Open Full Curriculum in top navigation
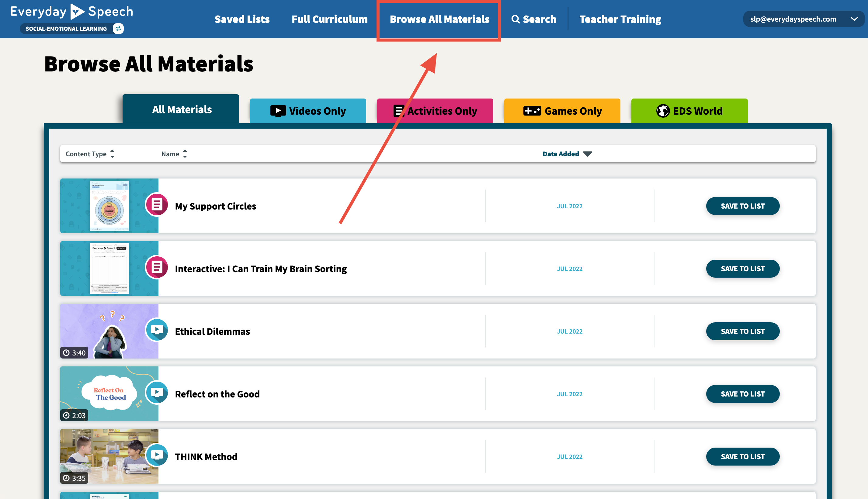Screen dimensions: 868x499 (329, 19)
